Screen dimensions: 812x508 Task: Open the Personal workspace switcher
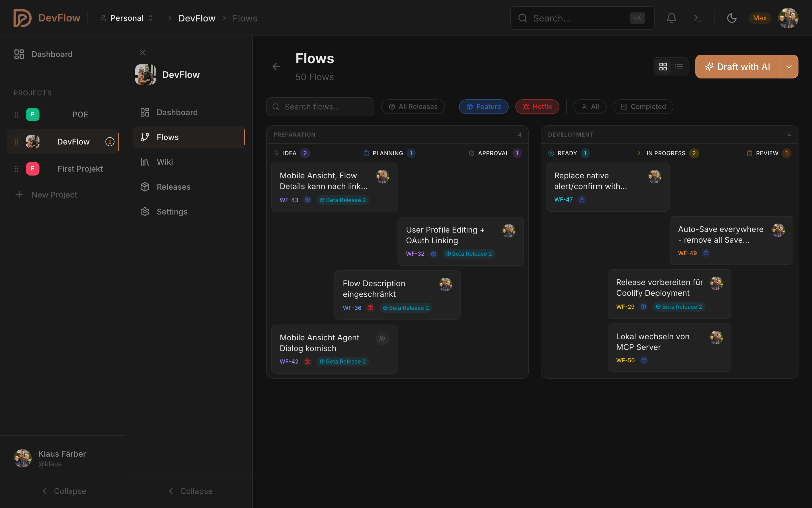click(127, 18)
